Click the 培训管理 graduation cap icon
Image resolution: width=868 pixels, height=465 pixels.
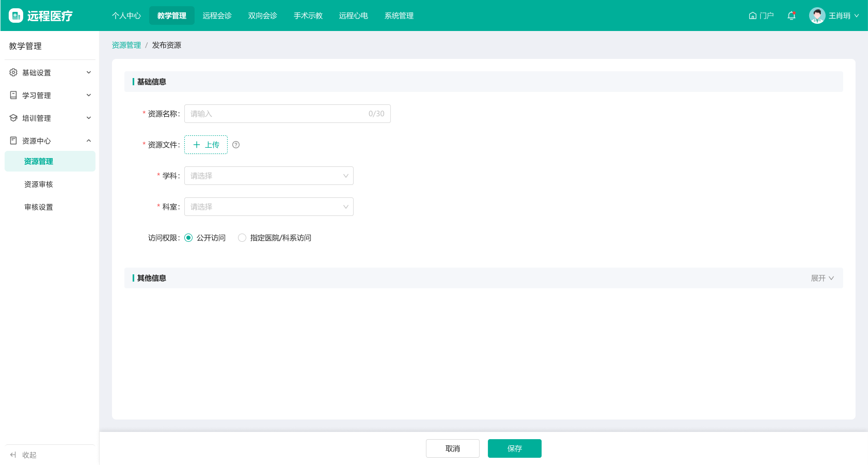pos(13,118)
